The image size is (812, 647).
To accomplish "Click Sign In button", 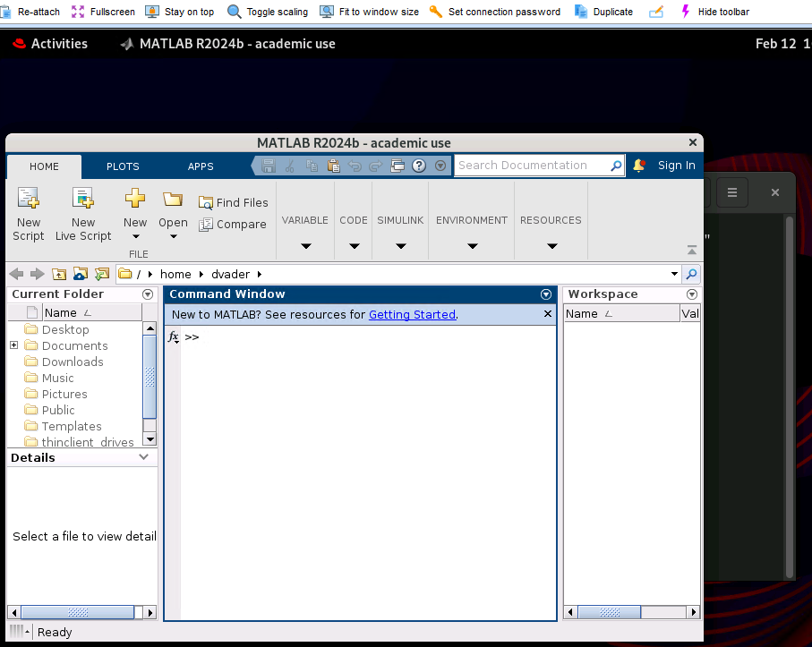I will point(676,166).
